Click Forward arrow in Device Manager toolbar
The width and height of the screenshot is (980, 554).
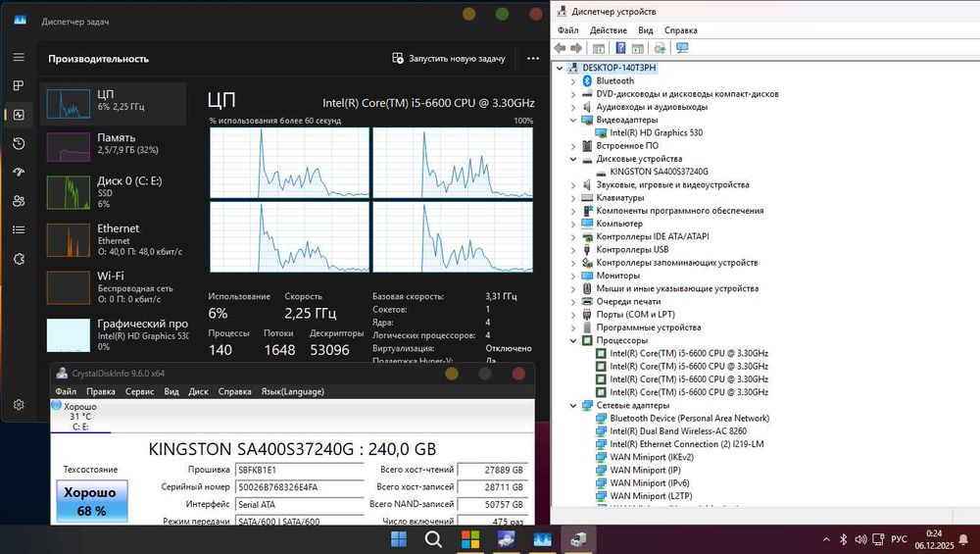coord(576,48)
